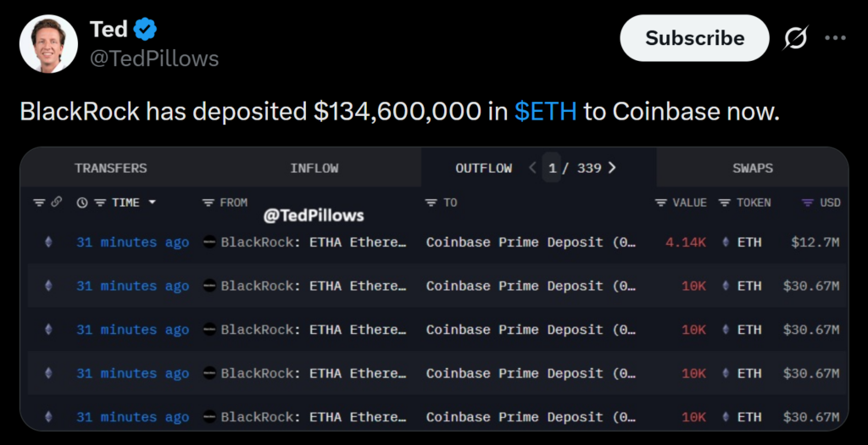Screen dimensions: 868x445
Task: Click the clock icon beside TIME
Action: tap(82, 203)
